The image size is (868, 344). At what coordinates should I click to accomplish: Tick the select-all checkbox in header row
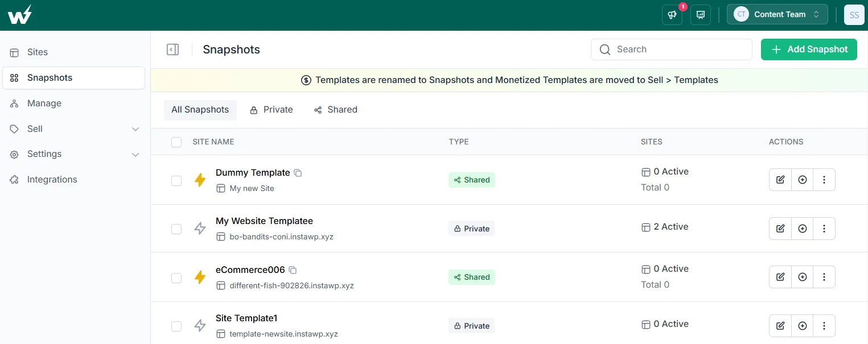click(176, 142)
